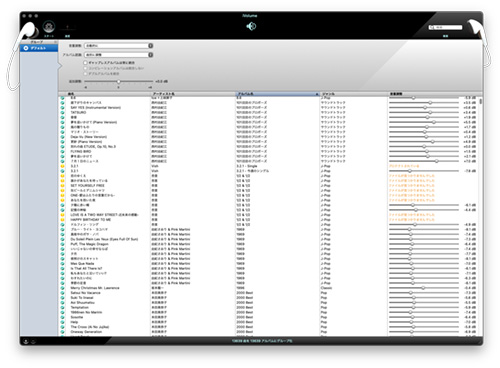Sort by the genre column header
Screen dimensions: 500x368
pos(353,94)
